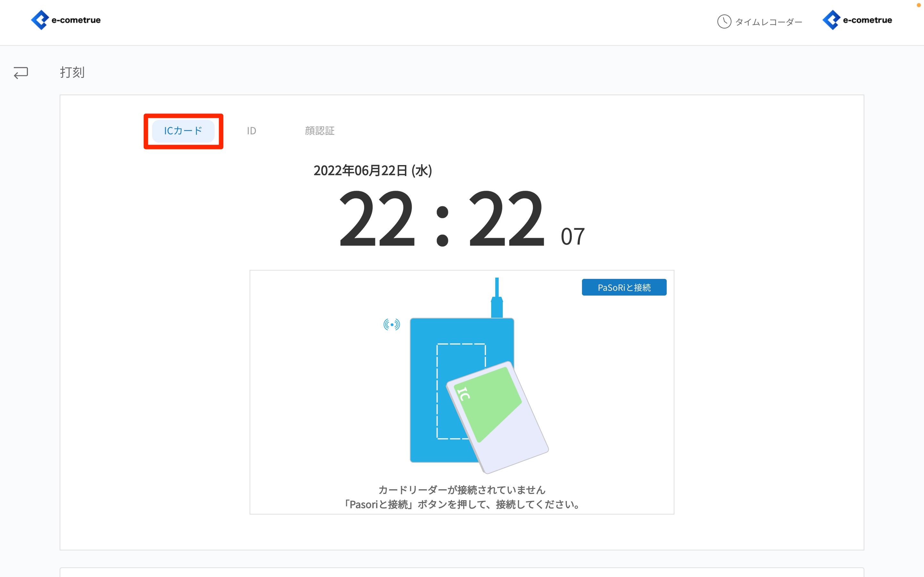Click the 打刻 page title

tap(72, 72)
